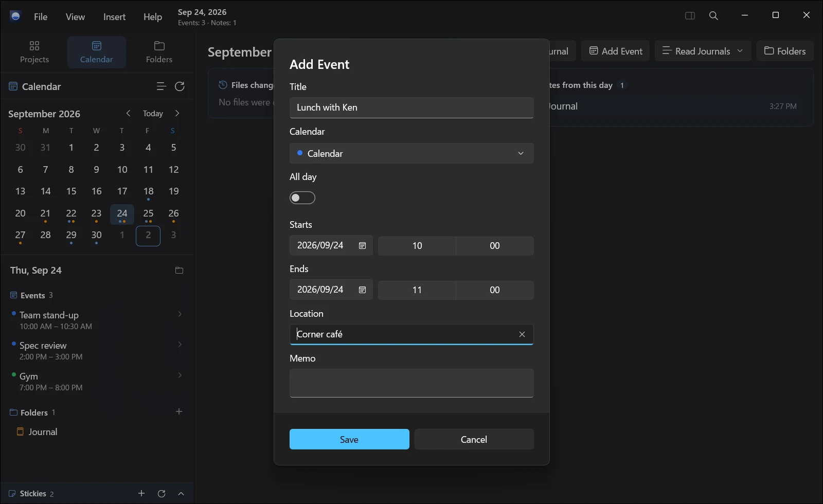This screenshot has width=823, height=504.
Task: Open the Insert menu
Action: point(114,16)
